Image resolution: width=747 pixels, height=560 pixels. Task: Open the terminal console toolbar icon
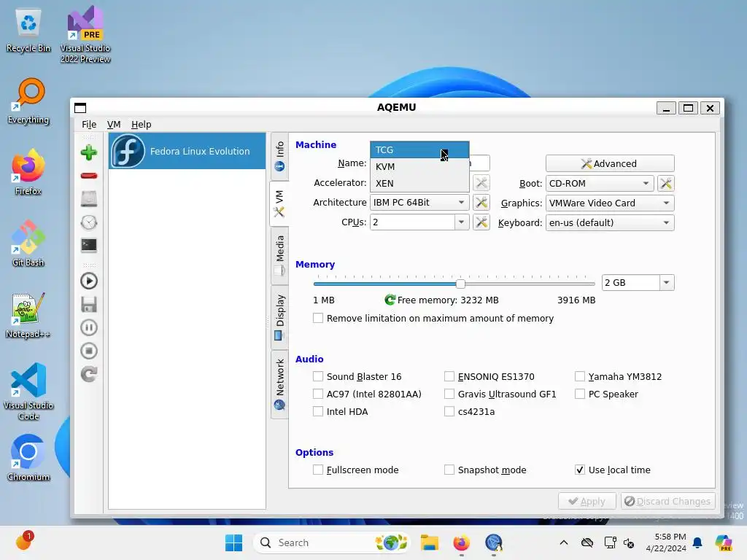click(88, 245)
